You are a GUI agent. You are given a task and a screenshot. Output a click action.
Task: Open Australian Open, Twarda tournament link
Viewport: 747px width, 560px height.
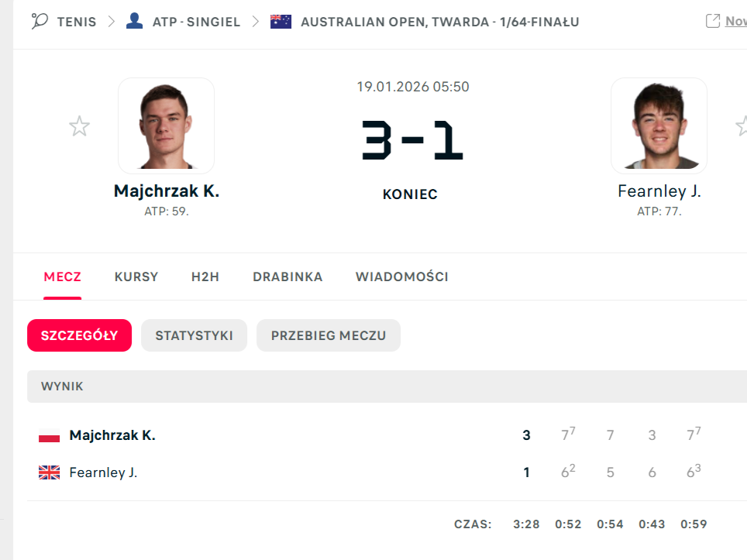[x=439, y=22]
